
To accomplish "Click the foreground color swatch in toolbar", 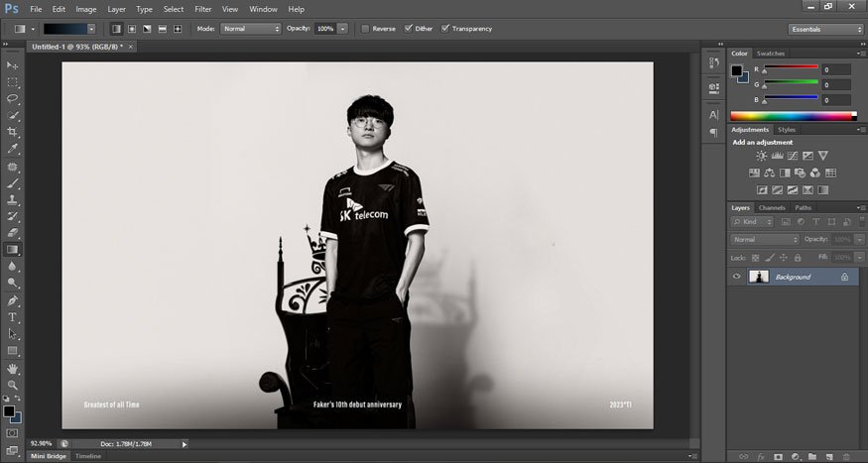I will point(9,411).
